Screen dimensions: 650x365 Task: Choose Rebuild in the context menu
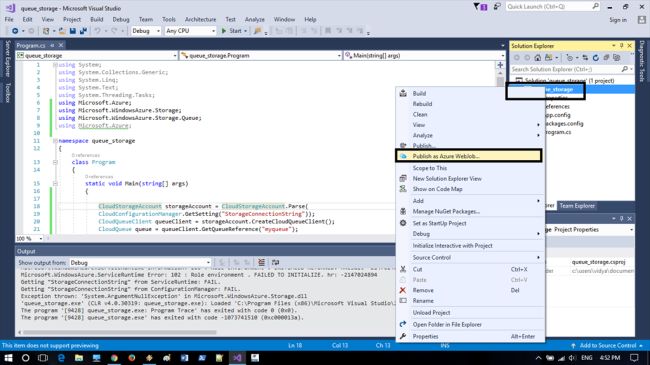pos(470,104)
